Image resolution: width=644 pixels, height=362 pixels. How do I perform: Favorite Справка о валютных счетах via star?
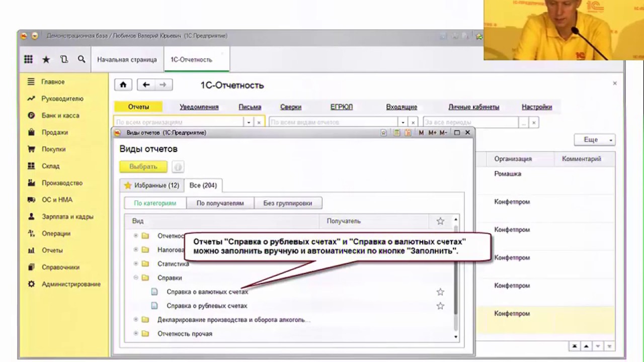tap(440, 292)
